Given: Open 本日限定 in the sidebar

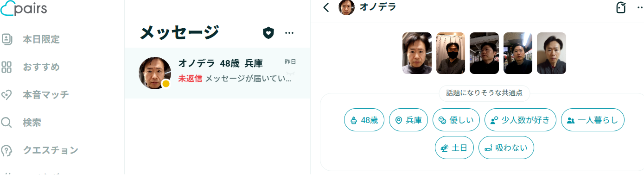Looking at the screenshot, I should pos(41,39).
